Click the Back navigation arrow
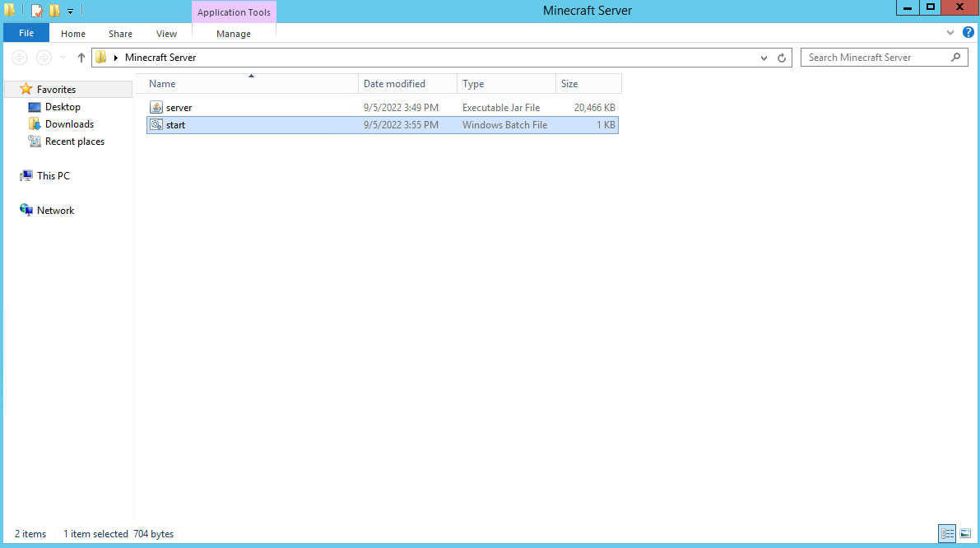Image resolution: width=980 pixels, height=548 pixels. [x=20, y=58]
